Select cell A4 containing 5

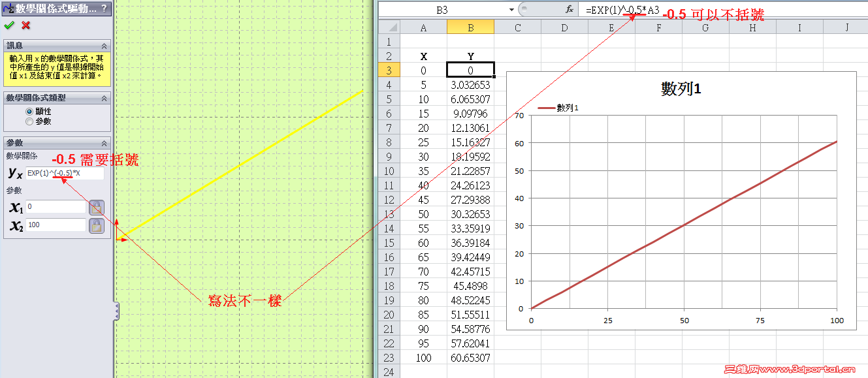click(423, 85)
